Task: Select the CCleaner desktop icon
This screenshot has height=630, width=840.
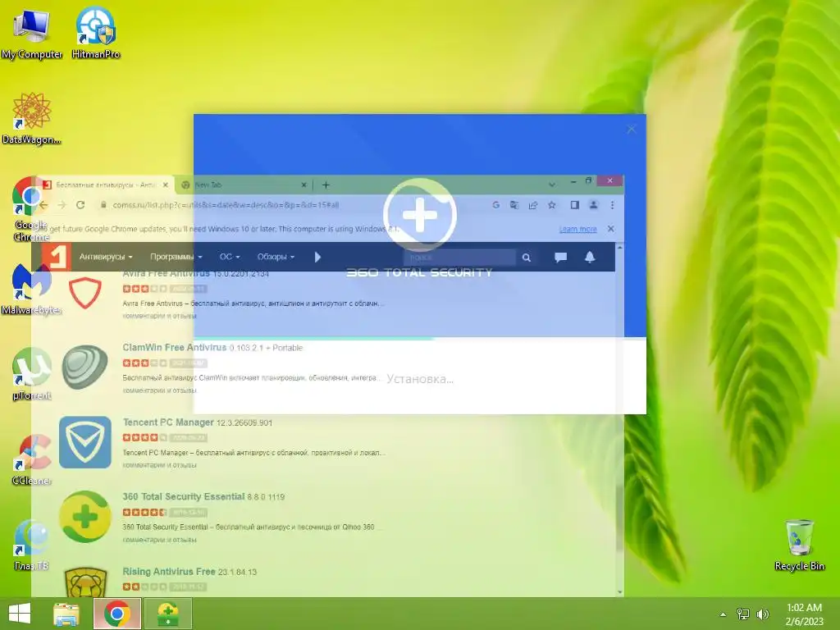Action: [x=31, y=459]
